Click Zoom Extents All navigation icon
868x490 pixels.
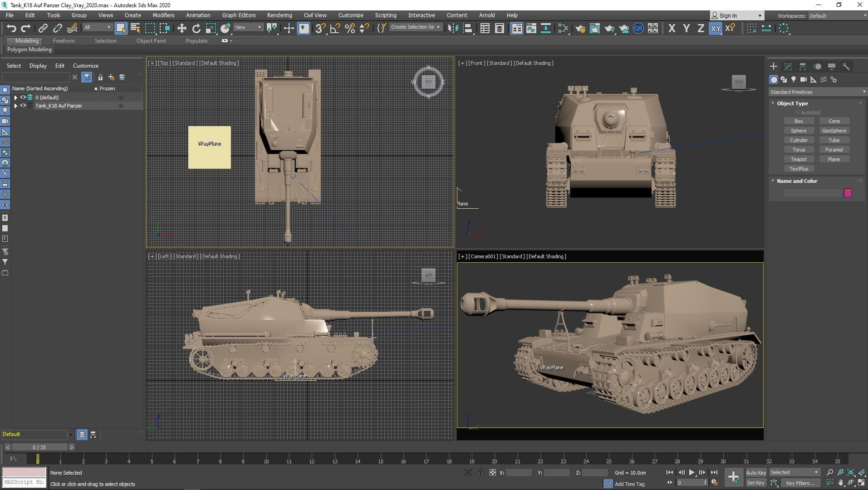tap(861, 473)
